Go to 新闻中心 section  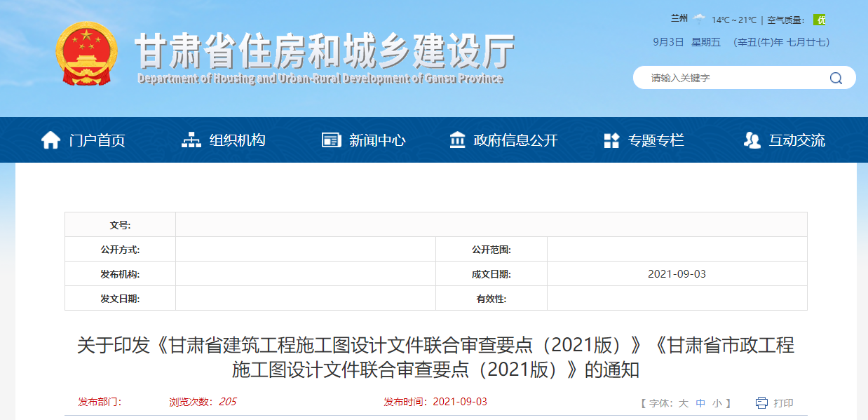(377, 140)
